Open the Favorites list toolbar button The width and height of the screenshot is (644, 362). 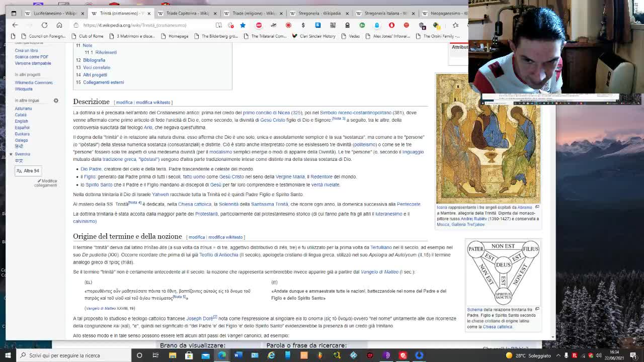point(455,25)
